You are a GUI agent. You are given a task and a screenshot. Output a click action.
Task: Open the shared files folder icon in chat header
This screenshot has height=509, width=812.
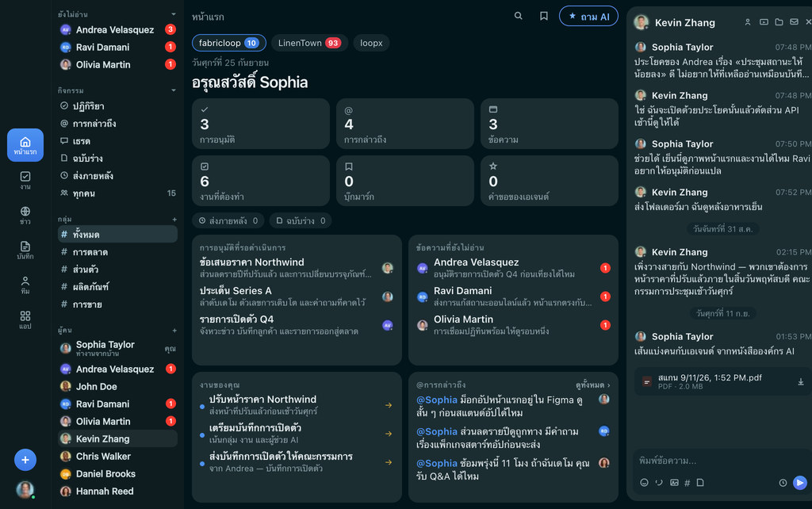tap(779, 22)
